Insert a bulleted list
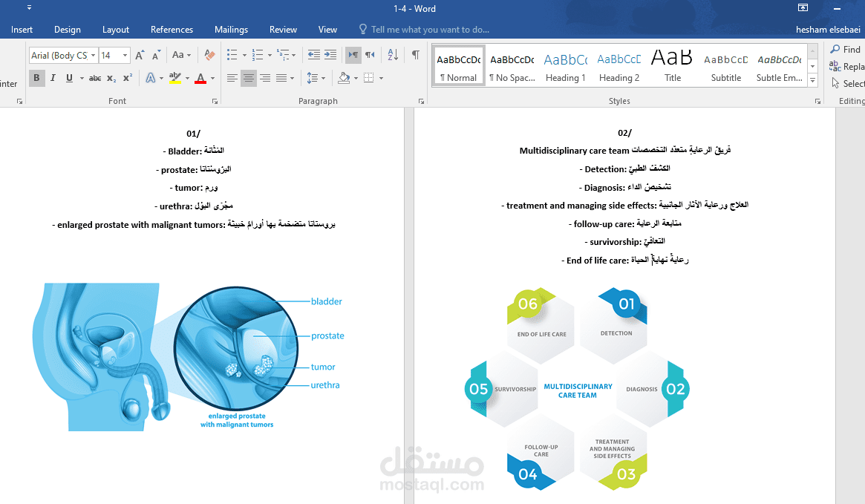865x504 pixels. tap(232, 55)
